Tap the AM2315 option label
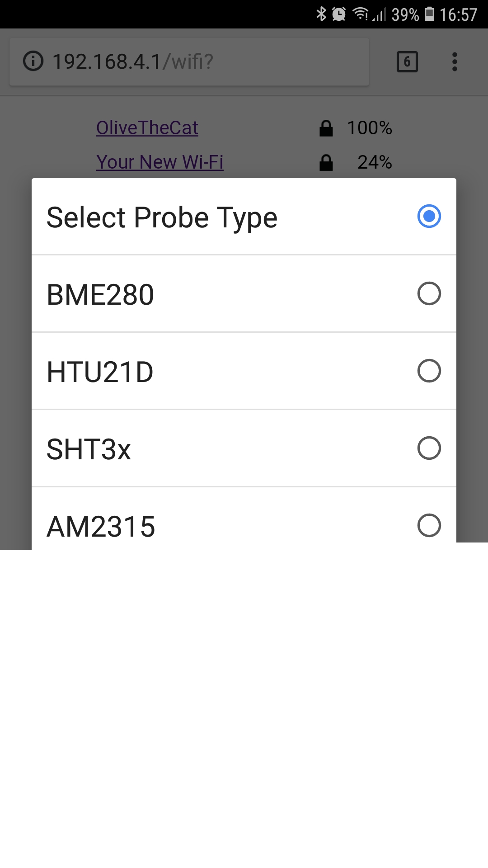 coord(101,527)
